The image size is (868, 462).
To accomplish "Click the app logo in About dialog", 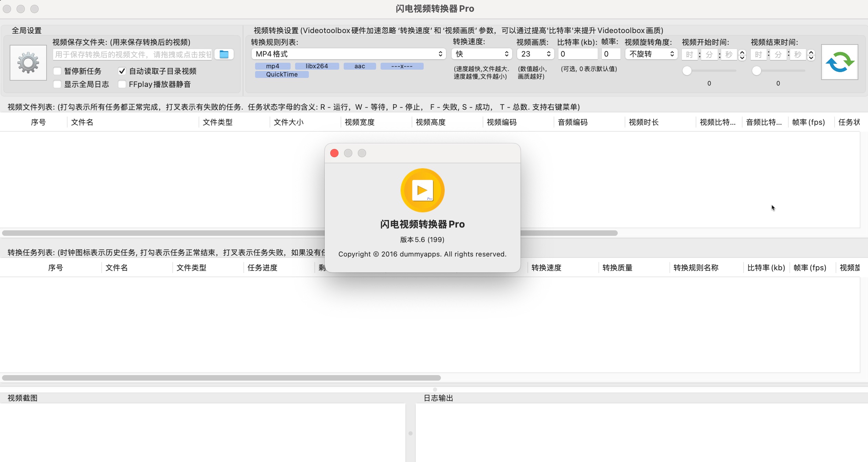I will tap(422, 190).
